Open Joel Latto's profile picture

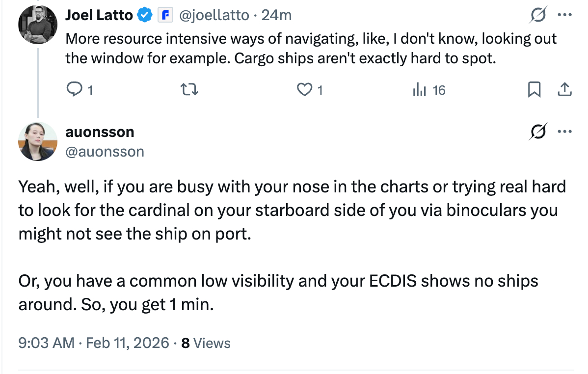coord(38,25)
